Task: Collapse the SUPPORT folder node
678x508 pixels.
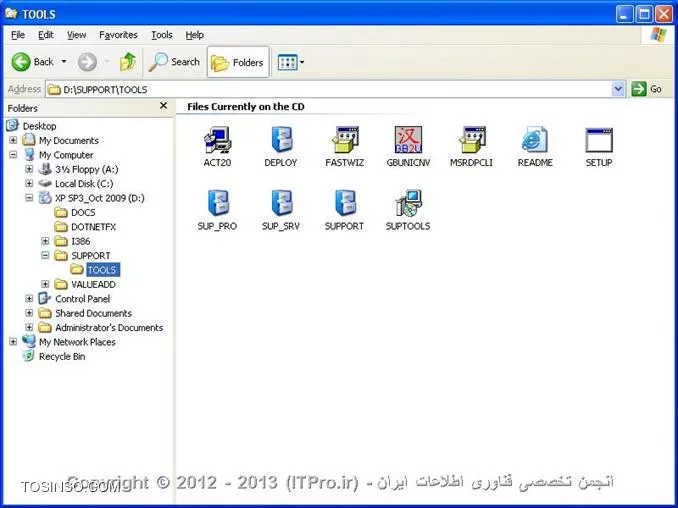Action: [45, 255]
